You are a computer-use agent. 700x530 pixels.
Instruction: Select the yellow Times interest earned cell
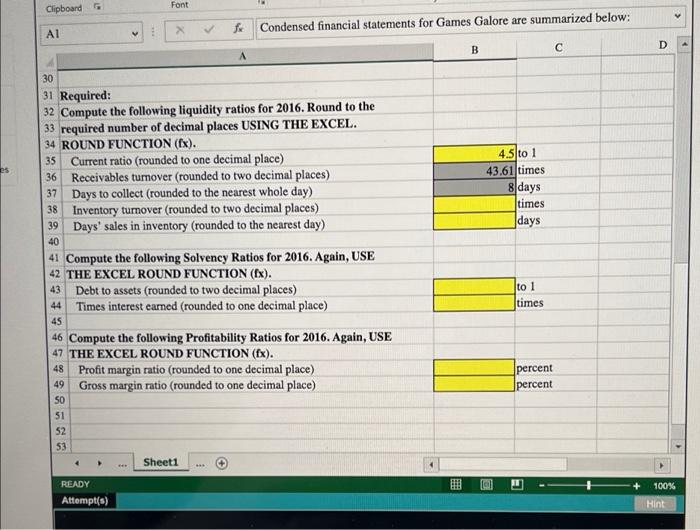[x=474, y=303]
